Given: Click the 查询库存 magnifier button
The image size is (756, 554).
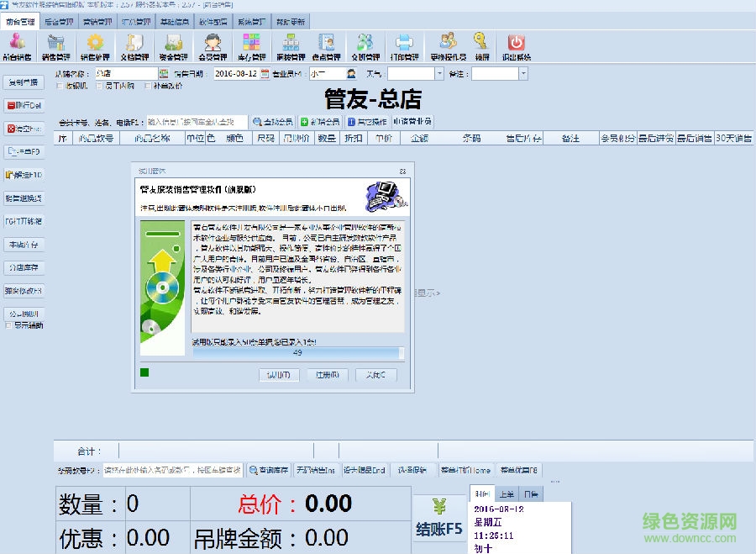Looking at the screenshot, I should coord(269,470).
